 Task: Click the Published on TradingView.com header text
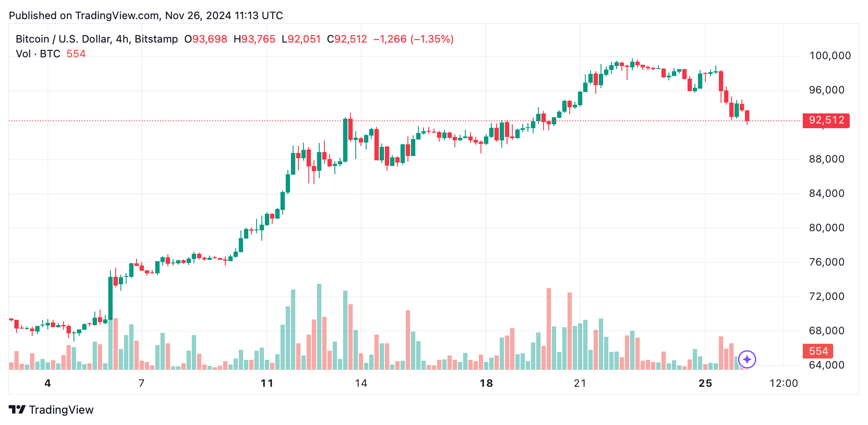pos(146,16)
